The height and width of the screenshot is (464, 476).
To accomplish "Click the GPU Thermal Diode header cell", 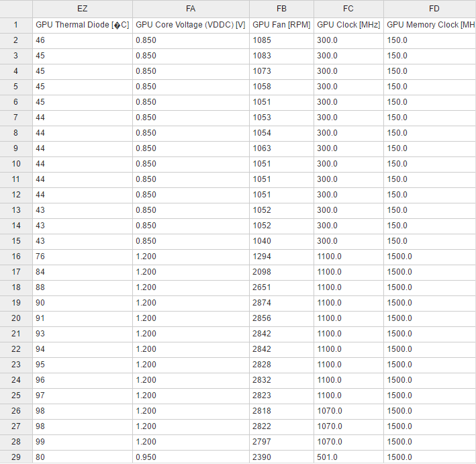I will tap(83, 25).
